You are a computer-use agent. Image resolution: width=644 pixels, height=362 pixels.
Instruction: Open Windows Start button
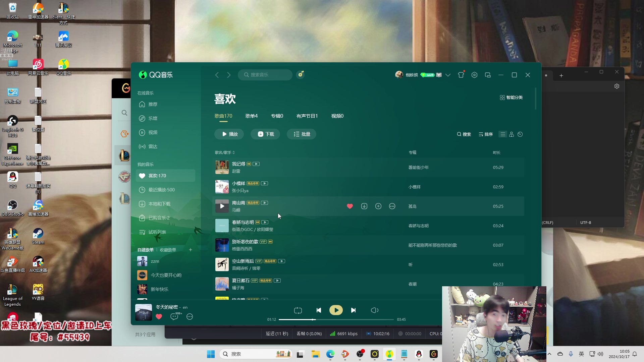click(x=211, y=354)
